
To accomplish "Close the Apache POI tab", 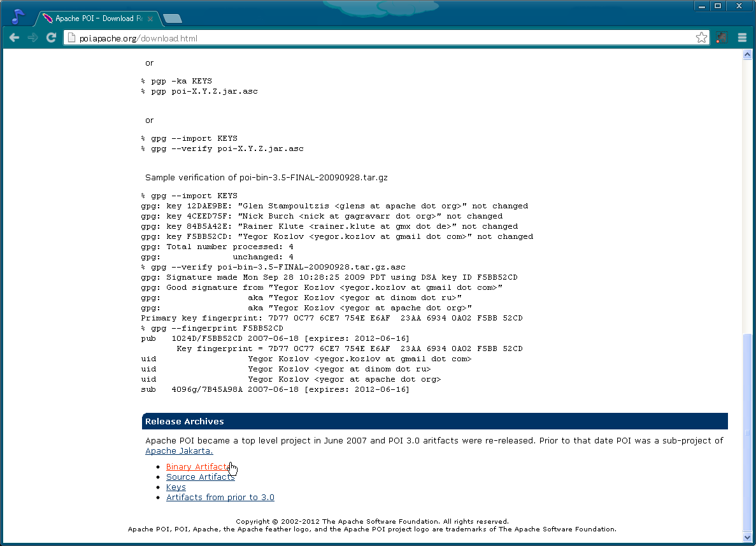I will [x=150, y=19].
